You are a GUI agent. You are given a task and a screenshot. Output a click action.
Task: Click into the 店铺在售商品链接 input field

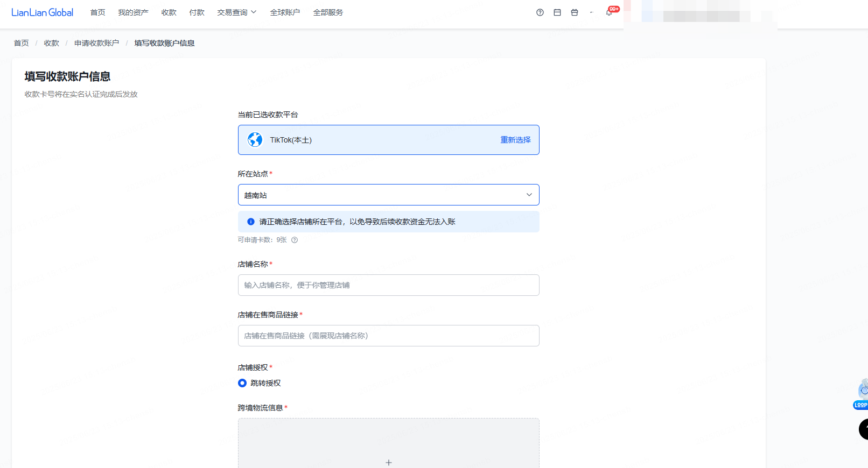point(388,336)
